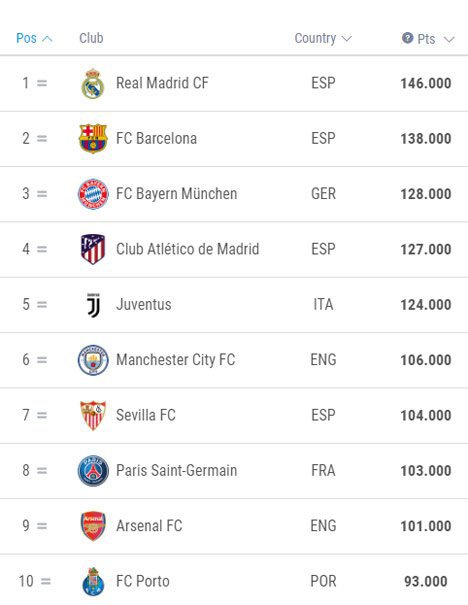
Task: Toggle the Pts column sort arrow
Action: (x=449, y=39)
